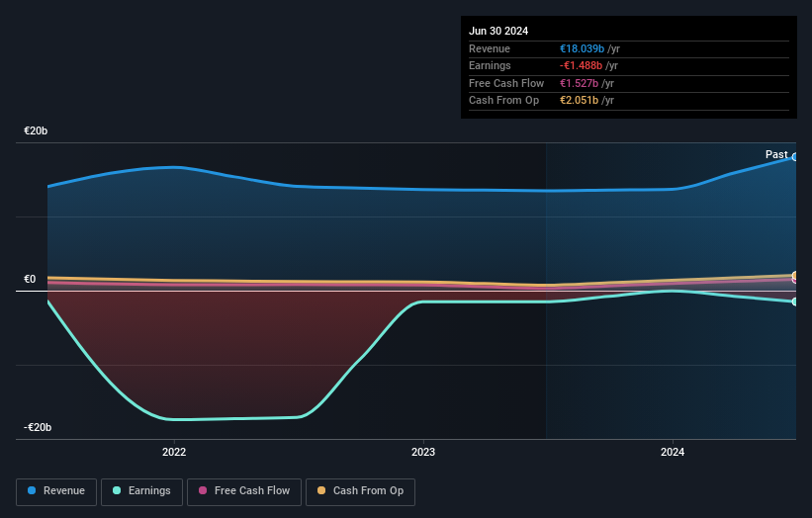Click the 2024 x-axis label
Viewport: 812px width, 518px height.
click(x=673, y=452)
